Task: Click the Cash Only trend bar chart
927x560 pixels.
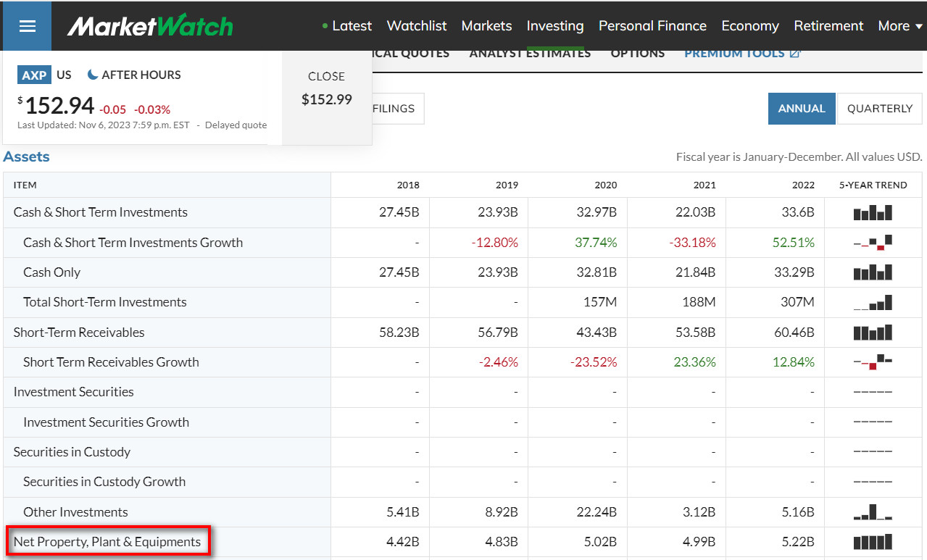Action: click(x=873, y=272)
